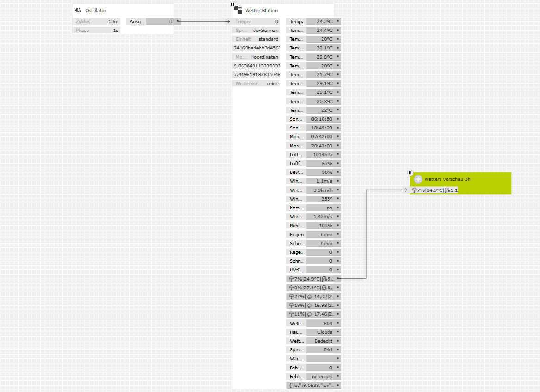
Task: Open the Koordinaten mode parameter
Action: (x=256, y=57)
